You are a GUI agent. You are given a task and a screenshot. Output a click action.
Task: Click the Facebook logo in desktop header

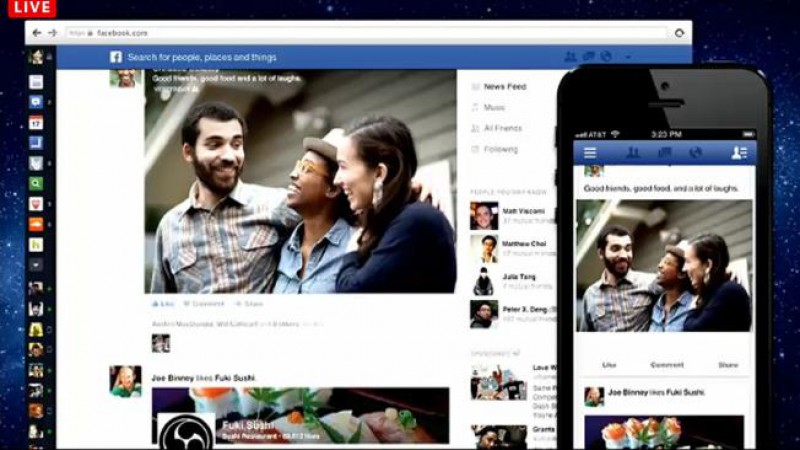click(x=116, y=57)
